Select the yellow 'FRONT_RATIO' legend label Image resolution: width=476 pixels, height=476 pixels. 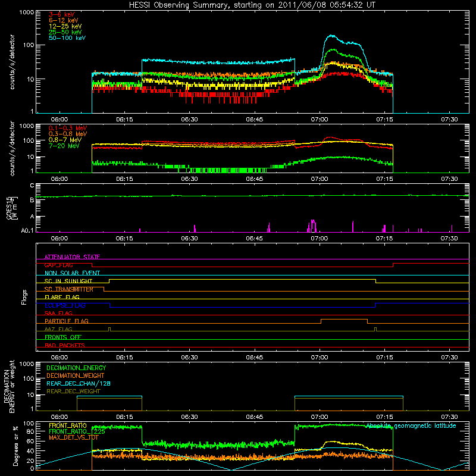pos(68,425)
